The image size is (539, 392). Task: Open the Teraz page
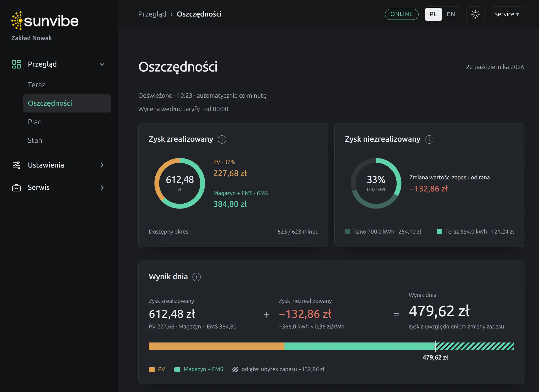click(x=37, y=85)
